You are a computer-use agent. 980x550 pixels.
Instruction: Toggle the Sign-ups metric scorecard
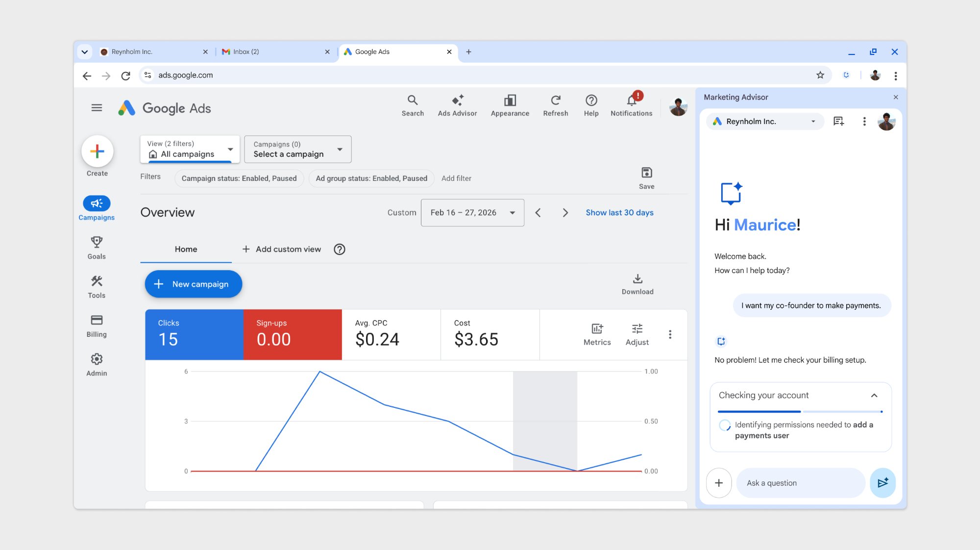coord(293,334)
